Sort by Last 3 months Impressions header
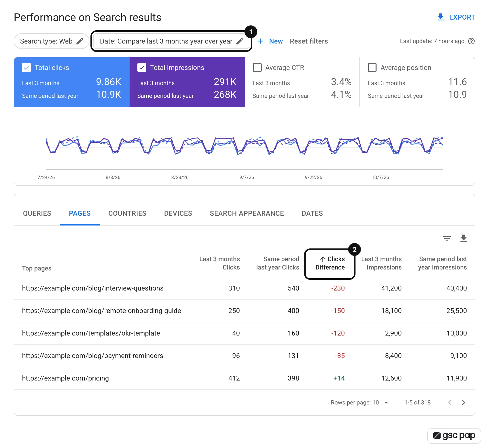 381,263
